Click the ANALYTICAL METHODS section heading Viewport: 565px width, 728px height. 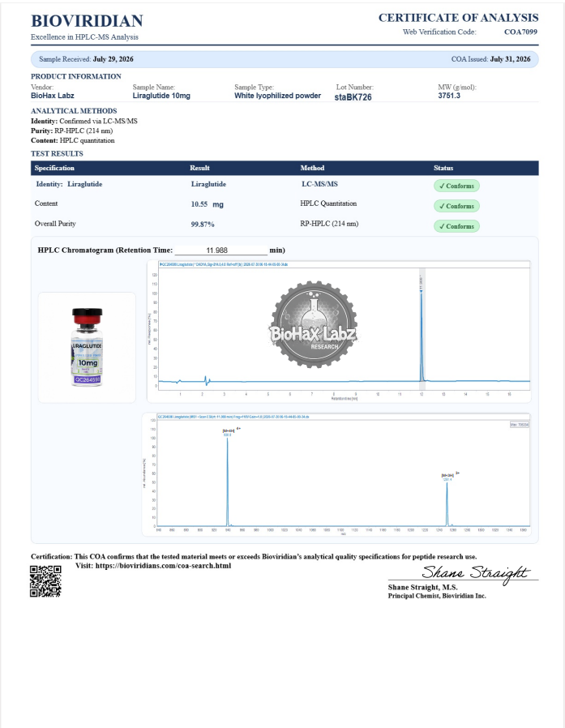(x=74, y=110)
